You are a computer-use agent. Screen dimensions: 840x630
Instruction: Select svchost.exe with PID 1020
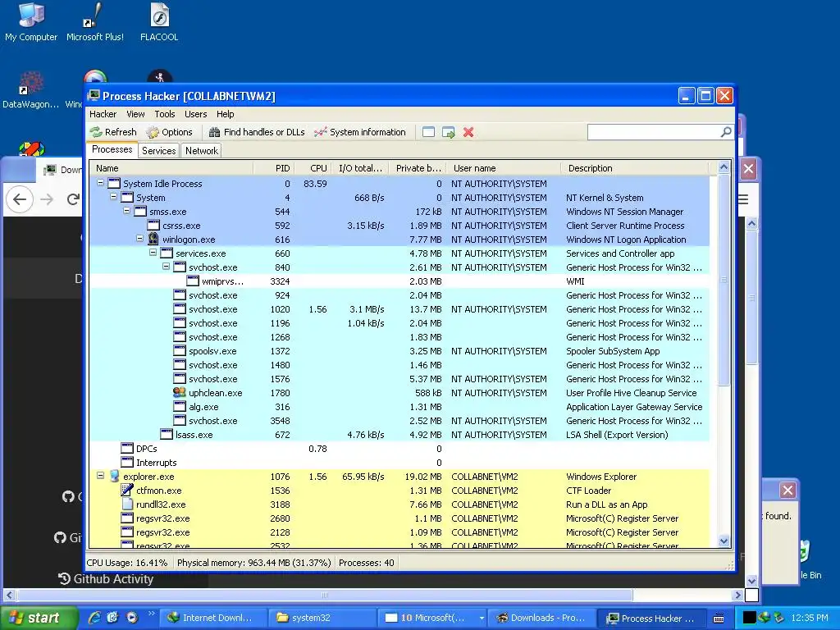click(x=399, y=309)
